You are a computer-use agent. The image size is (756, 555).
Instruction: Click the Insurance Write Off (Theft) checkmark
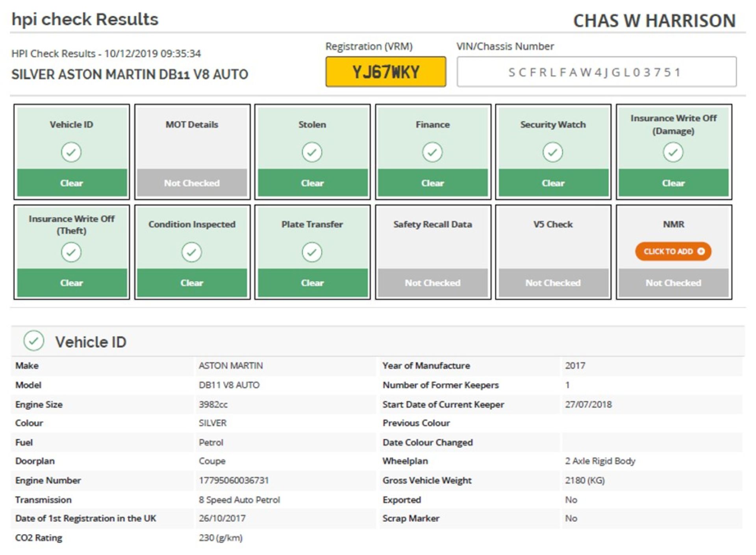pyautogui.click(x=71, y=252)
